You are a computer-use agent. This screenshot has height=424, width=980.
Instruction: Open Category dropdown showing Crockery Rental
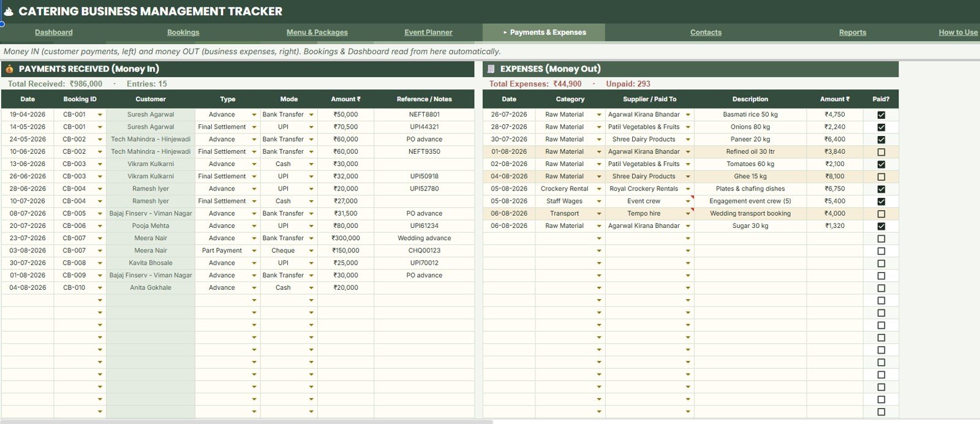(x=599, y=189)
